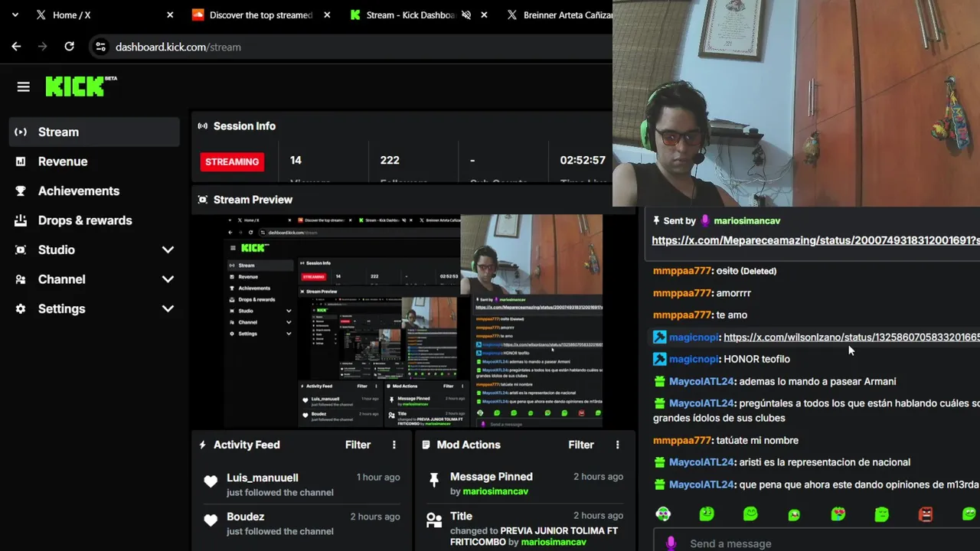Click the Message Pinned pin icon
The width and height of the screenshot is (980, 551).
click(434, 480)
